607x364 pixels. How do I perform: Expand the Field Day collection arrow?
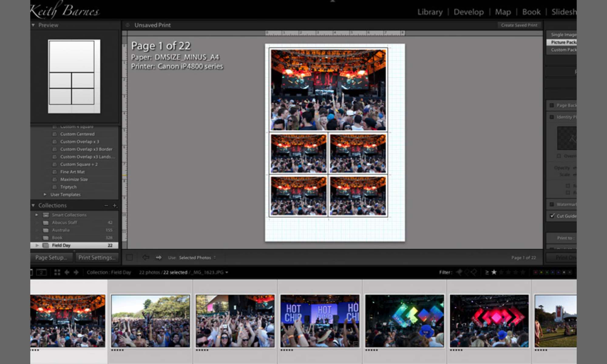click(37, 245)
